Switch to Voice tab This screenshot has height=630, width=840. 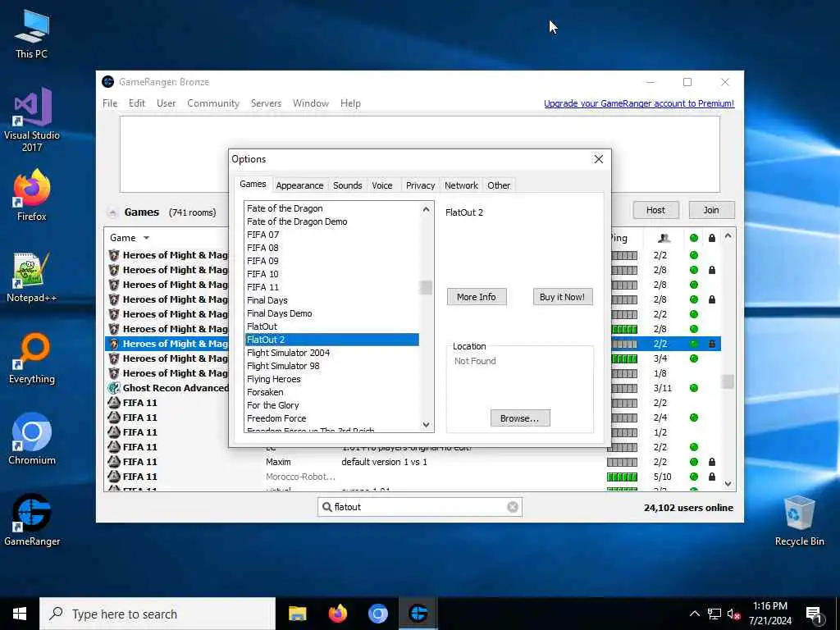[x=382, y=185]
